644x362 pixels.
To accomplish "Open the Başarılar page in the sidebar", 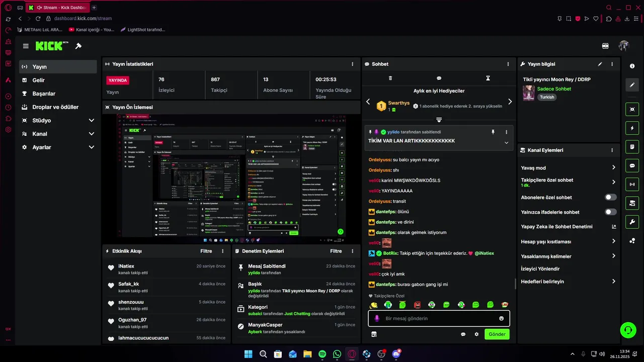I will coord(58,94).
